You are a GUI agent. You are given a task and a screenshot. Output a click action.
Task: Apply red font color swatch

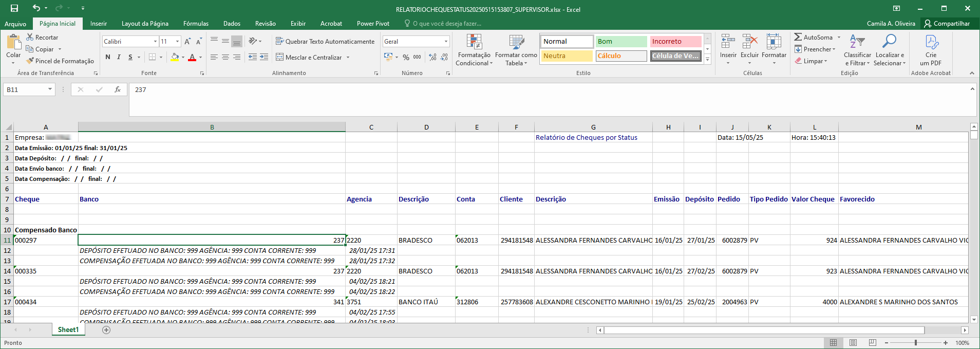click(x=192, y=57)
